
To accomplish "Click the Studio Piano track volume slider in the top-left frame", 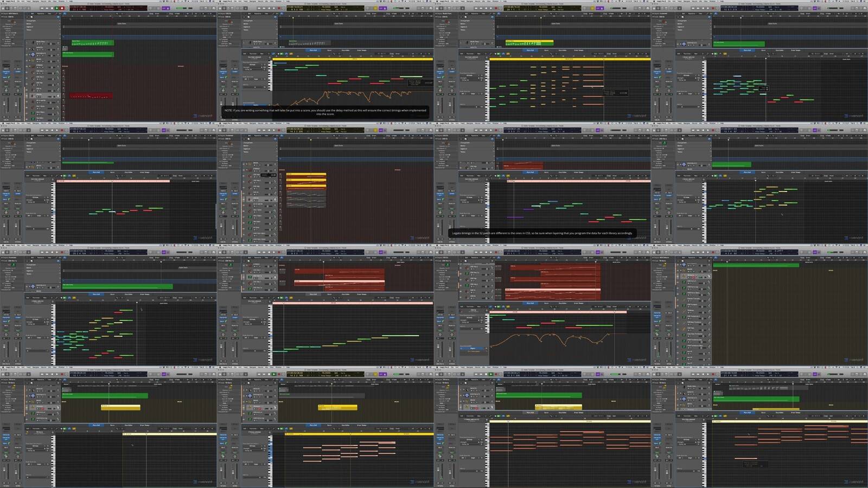I will click(53, 43).
